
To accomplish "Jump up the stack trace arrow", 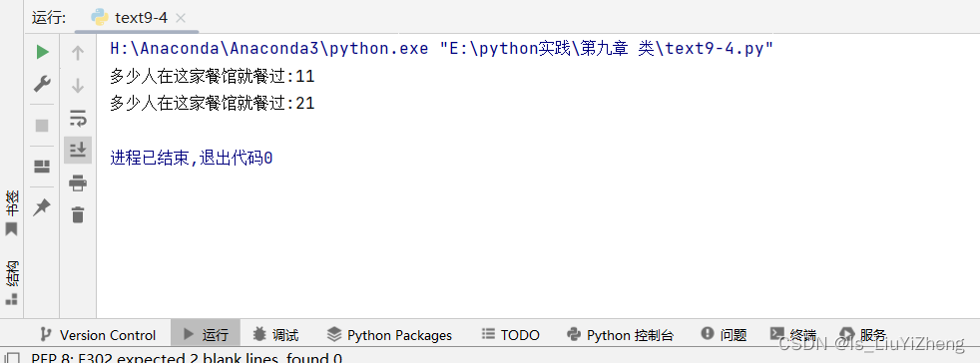I will click(x=78, y=53).
